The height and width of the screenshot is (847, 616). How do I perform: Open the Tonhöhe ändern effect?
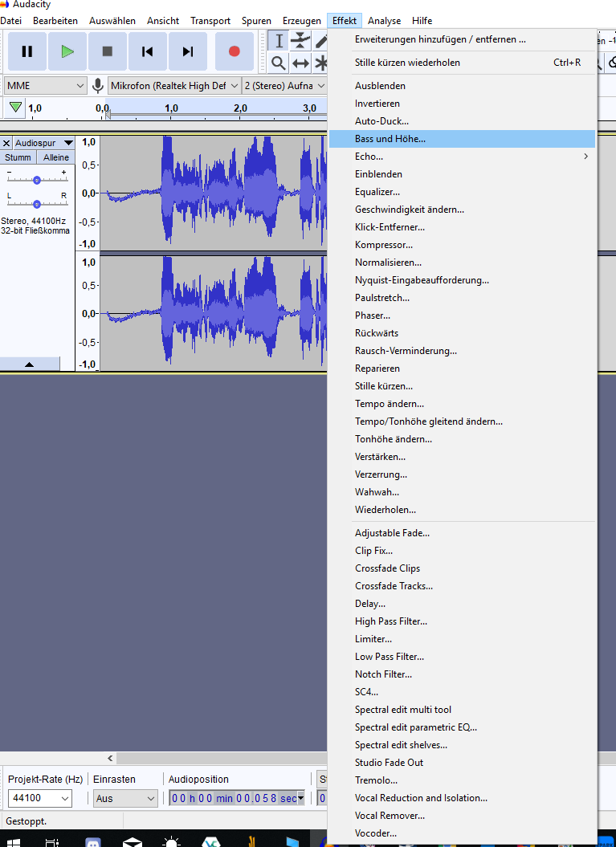tap(462, 439)
